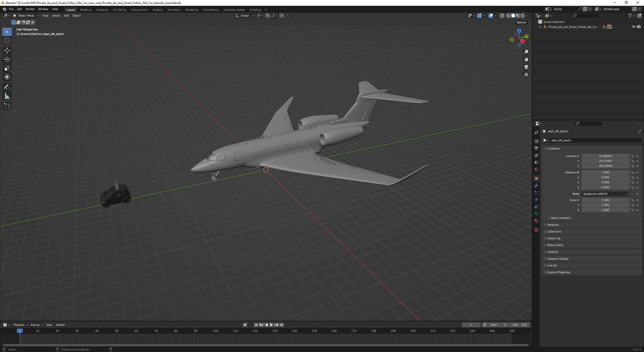
Task: Open the Texture properties checker tab
Action: 536,230
